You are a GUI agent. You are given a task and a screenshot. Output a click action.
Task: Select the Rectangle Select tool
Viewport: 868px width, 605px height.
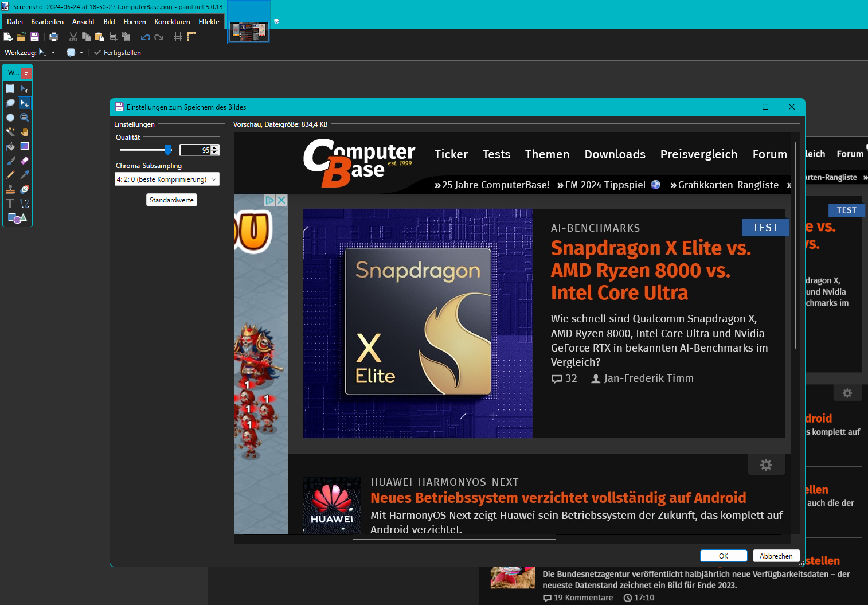pos(10,88)
